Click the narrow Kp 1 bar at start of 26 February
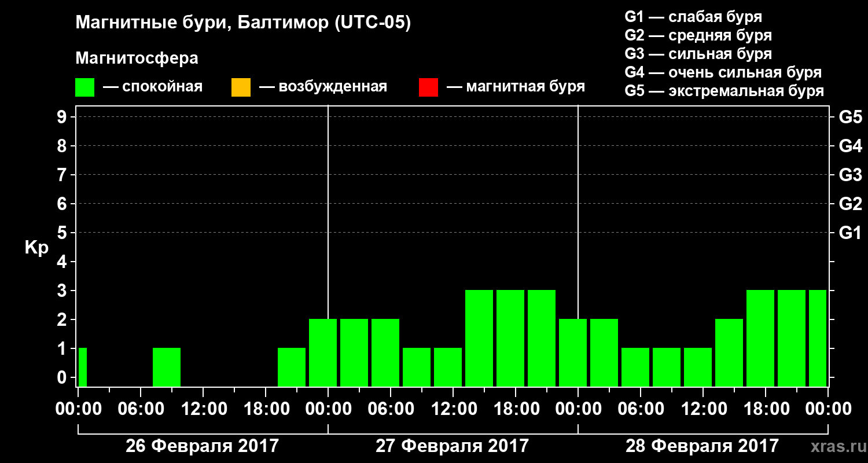 click(x=83, y=367)
